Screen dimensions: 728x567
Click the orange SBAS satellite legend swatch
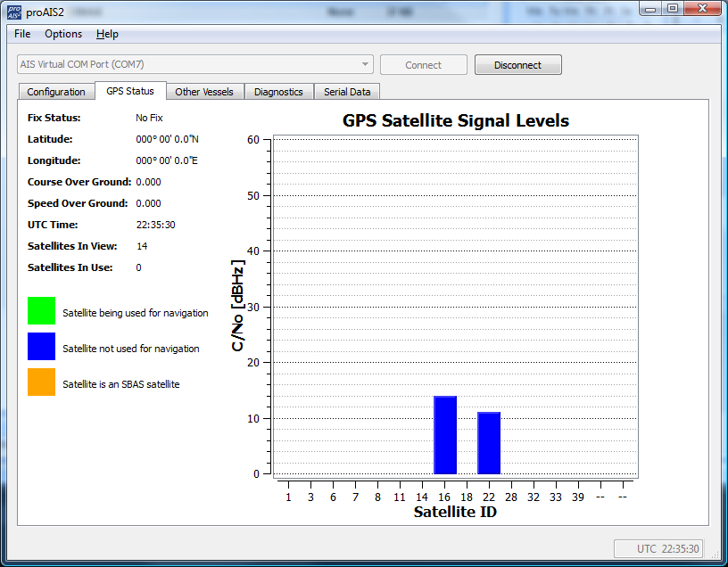click(x=41, y=383)
